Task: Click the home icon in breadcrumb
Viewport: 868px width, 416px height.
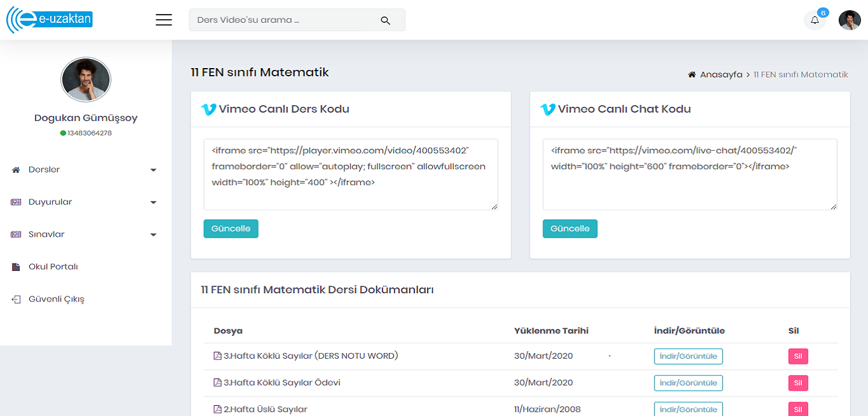Action: (x=692, y=75)
